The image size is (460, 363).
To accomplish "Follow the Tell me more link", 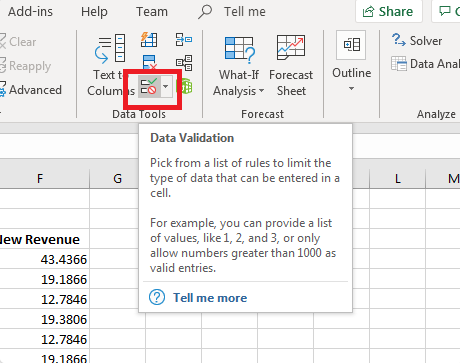I will pyautogui.click(x=210, y=298).
